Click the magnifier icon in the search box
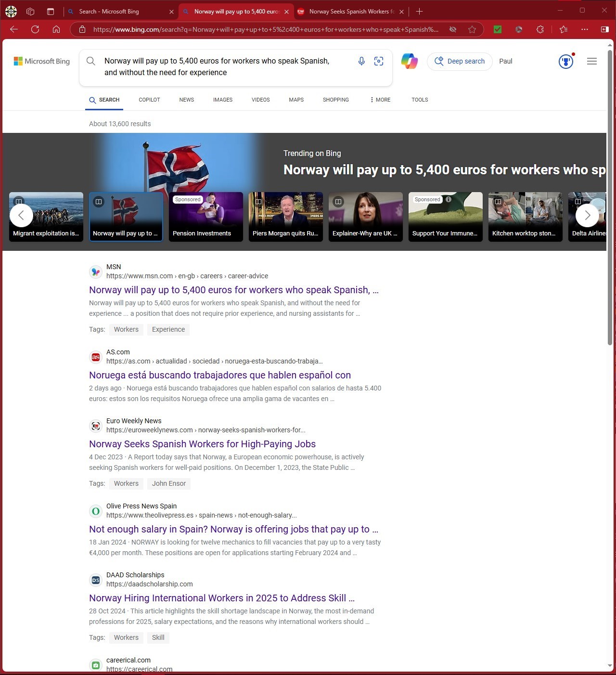Screen dimensions: 616x675 coord(90,61)
